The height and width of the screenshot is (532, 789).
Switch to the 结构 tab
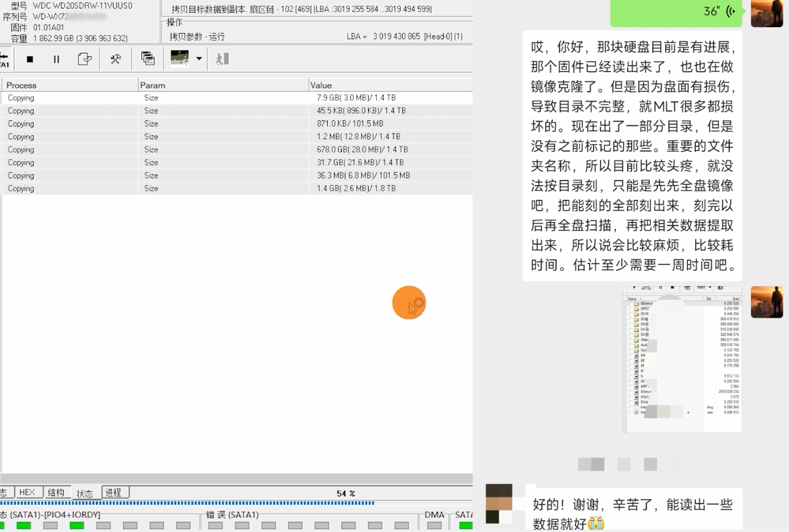point(56,492)
